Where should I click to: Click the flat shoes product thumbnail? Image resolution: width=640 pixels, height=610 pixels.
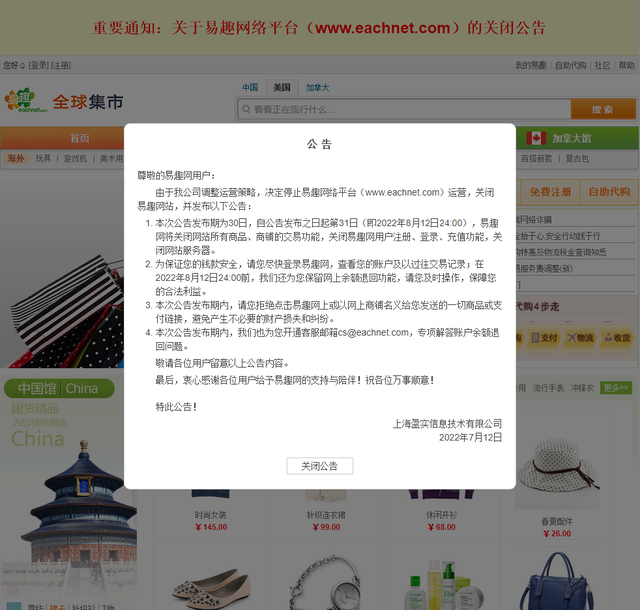point(211,588)
